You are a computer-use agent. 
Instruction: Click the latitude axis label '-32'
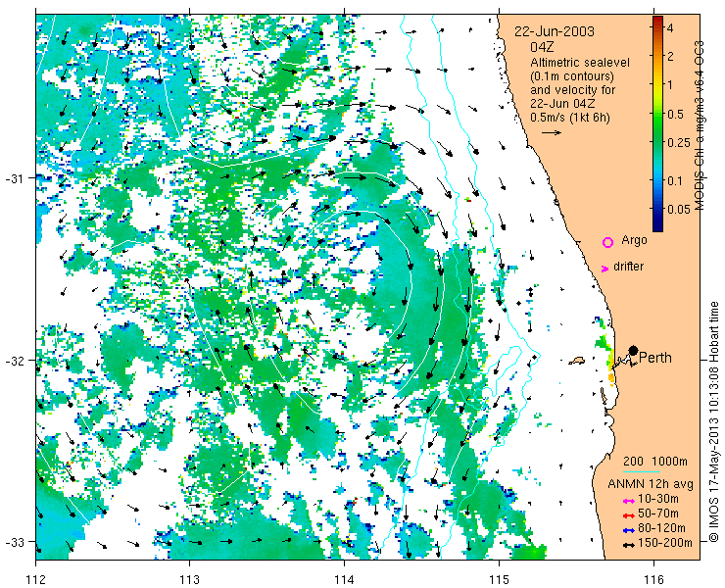tap(15, 360)
